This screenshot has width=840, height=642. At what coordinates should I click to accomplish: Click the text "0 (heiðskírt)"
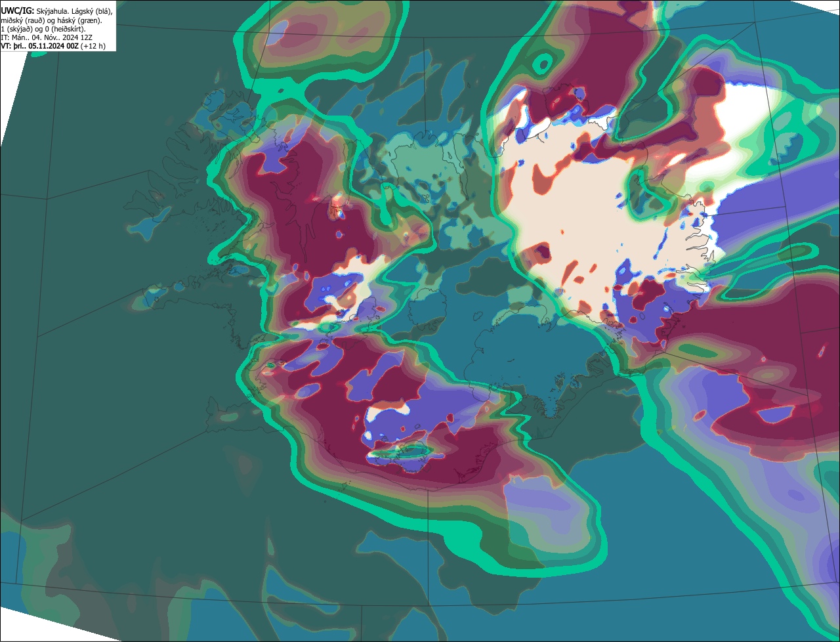pos(66,30)
